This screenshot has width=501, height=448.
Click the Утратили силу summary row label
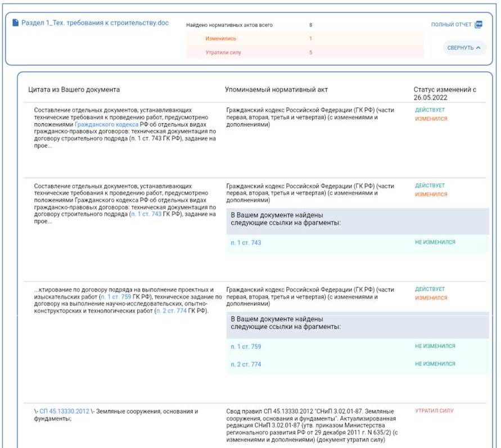[223, 52]
